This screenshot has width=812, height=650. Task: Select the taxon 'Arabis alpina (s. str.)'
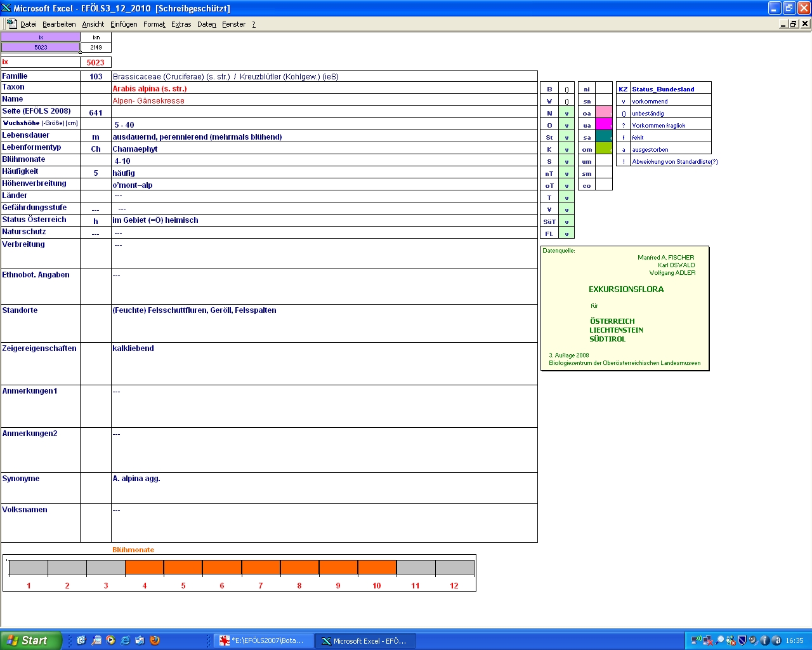(x=150, y=89)
